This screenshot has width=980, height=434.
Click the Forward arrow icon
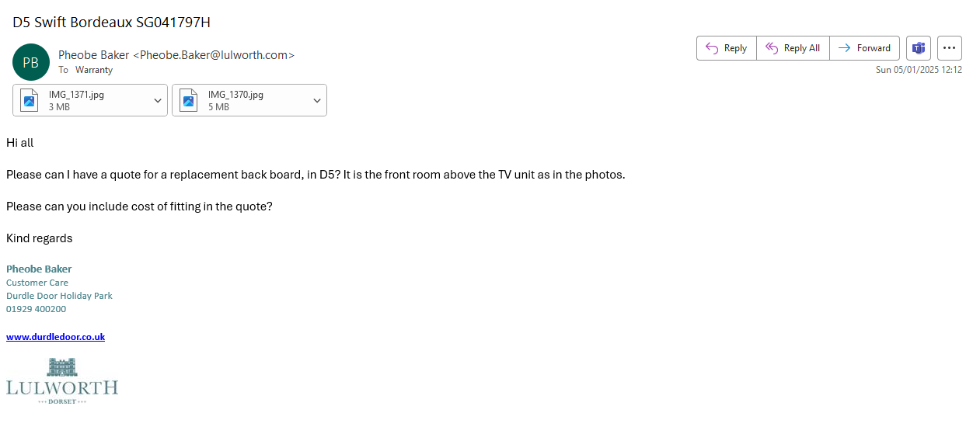pos(844,48)
